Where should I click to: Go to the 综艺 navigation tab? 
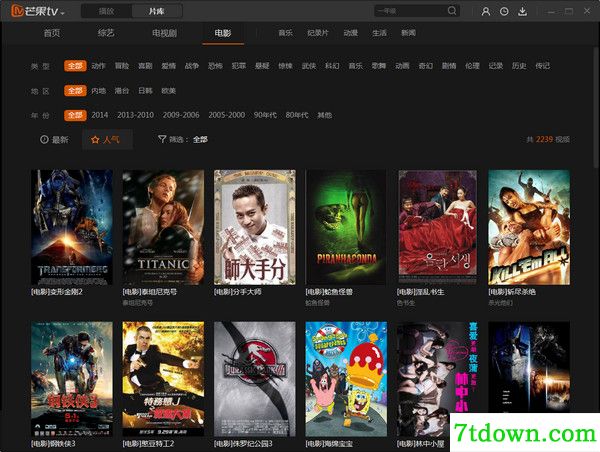[x=106, y=33]
